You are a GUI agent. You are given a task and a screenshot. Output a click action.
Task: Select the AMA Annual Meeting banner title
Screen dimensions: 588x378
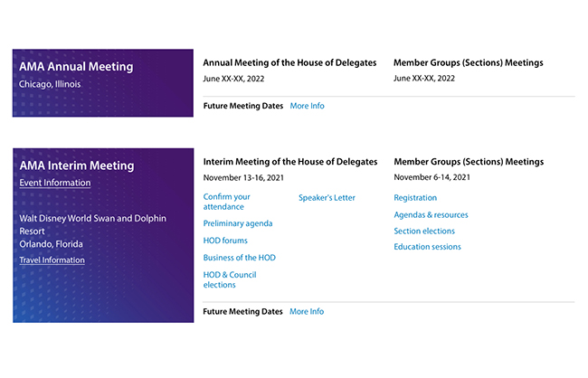pyautogui.click(x=76, y=67)
